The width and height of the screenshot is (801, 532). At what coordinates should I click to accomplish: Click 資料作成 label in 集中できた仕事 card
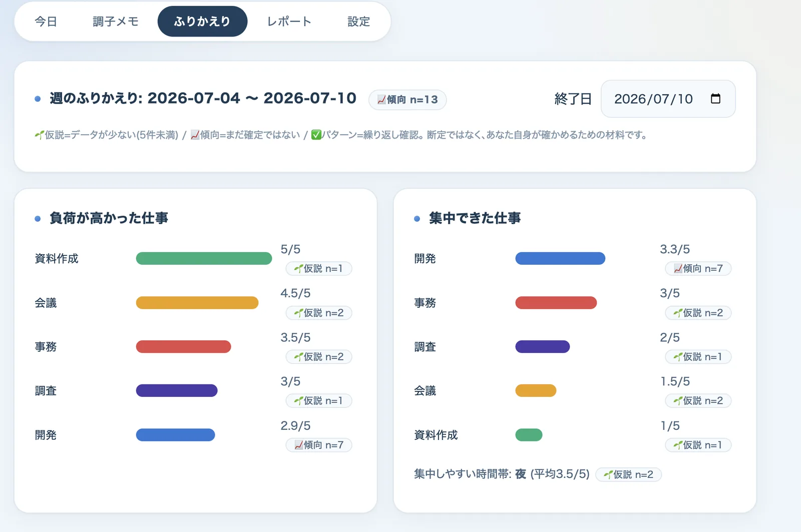436,435
